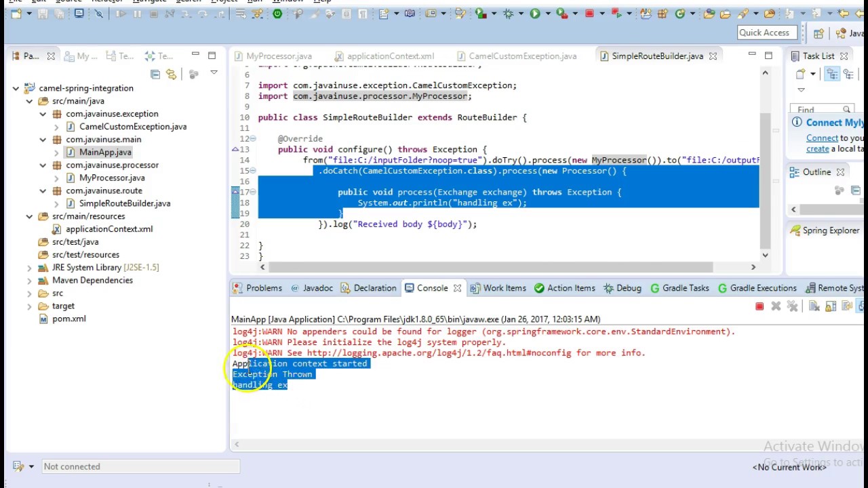The width and height of the screenshot is (868, 488).
Task: Collapse the camel-spring-integration project
Action: 16,88
